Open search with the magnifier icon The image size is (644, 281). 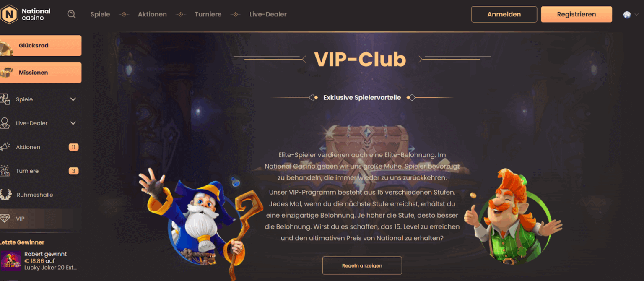(72, 14)
